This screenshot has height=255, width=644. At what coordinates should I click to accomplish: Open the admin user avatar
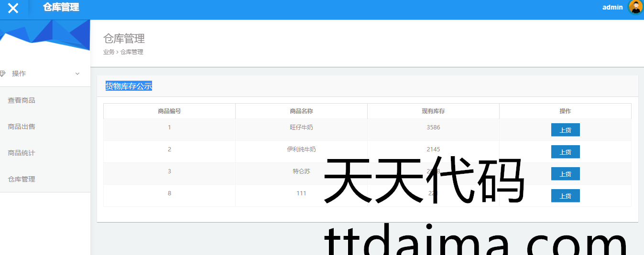635,7
